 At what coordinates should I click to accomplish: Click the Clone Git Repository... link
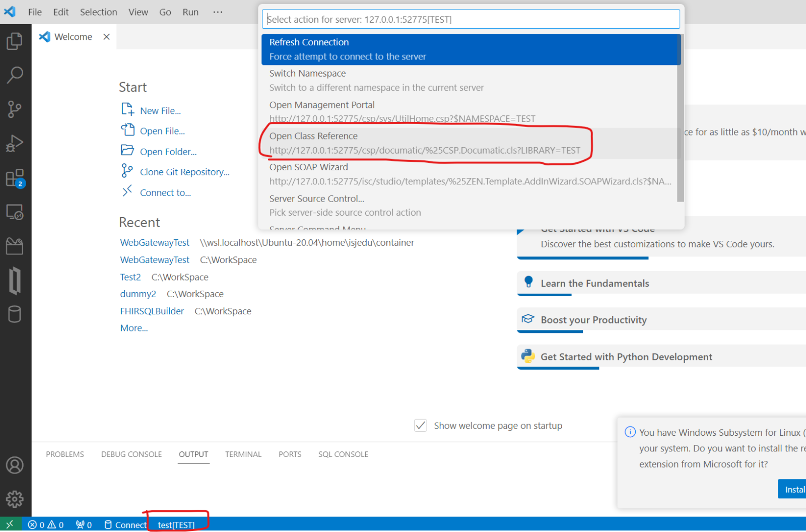point(185,172)
